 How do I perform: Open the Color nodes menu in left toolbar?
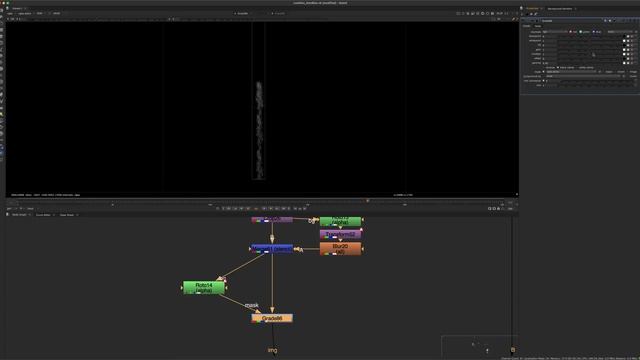[2, 36]
